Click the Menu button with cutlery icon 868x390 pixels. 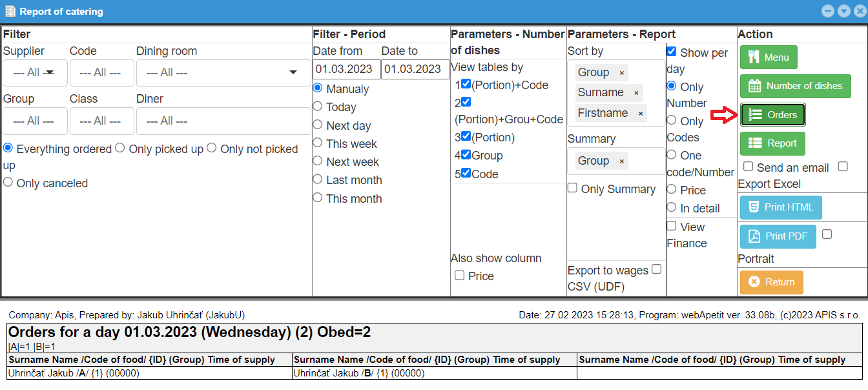point(769,57)
